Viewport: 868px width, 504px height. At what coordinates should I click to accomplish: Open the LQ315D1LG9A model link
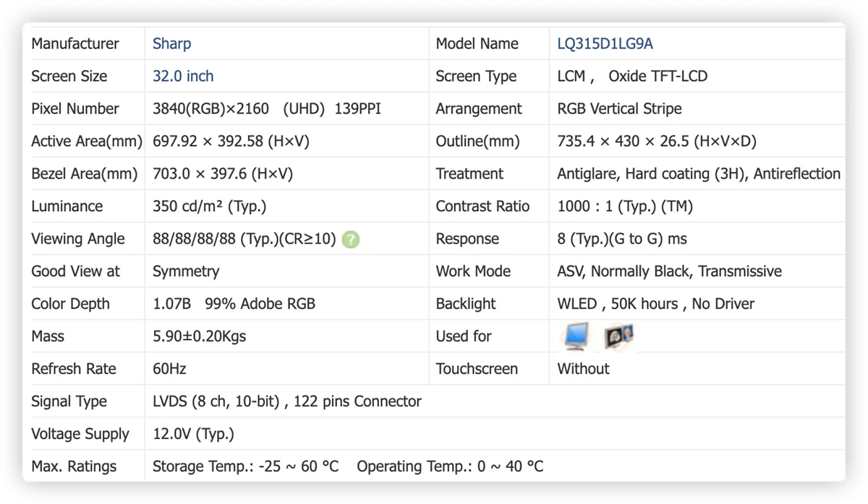point(605,43)
